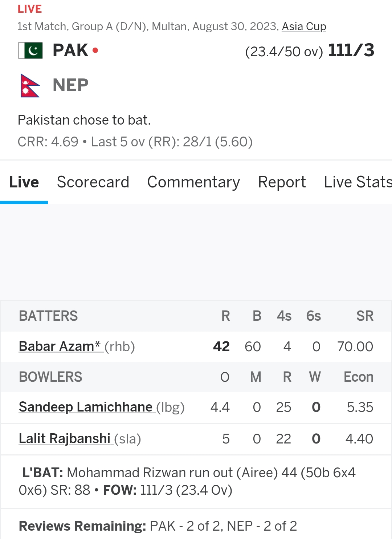Open the Commentary tab

pyautogui.click(x=193, y=182)
